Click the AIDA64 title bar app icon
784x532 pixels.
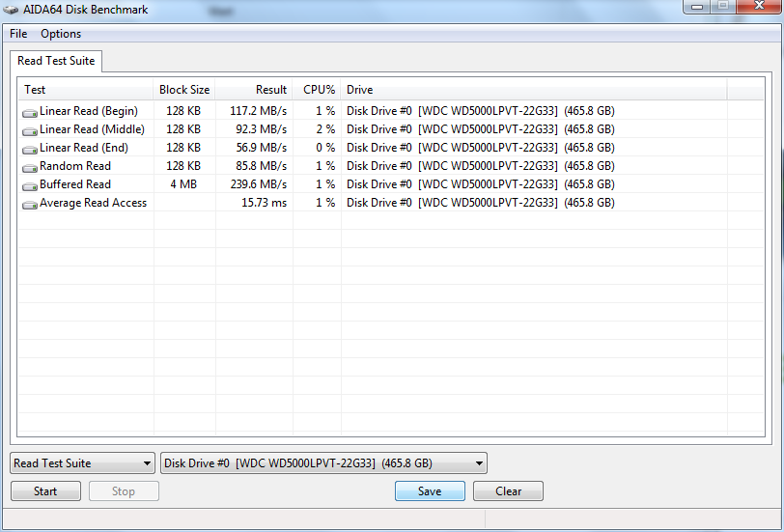pyautogui.click(x=11, y=10)
